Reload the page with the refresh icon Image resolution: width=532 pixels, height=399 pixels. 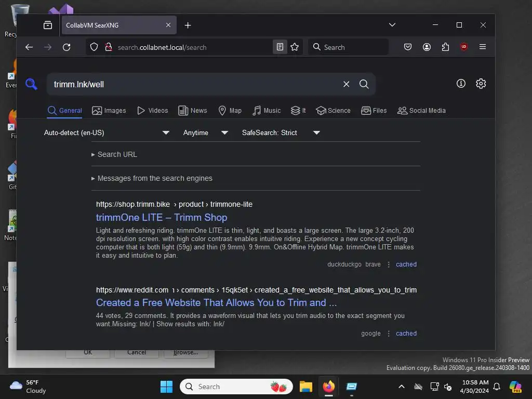coord(66,47)
